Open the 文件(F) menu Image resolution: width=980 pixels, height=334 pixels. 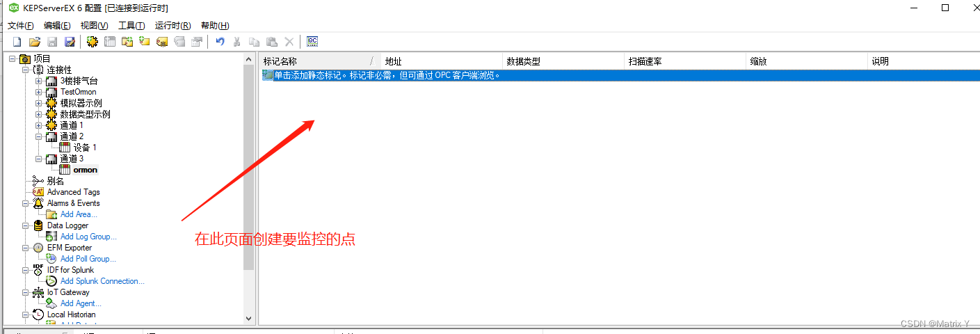coord(21,26)
